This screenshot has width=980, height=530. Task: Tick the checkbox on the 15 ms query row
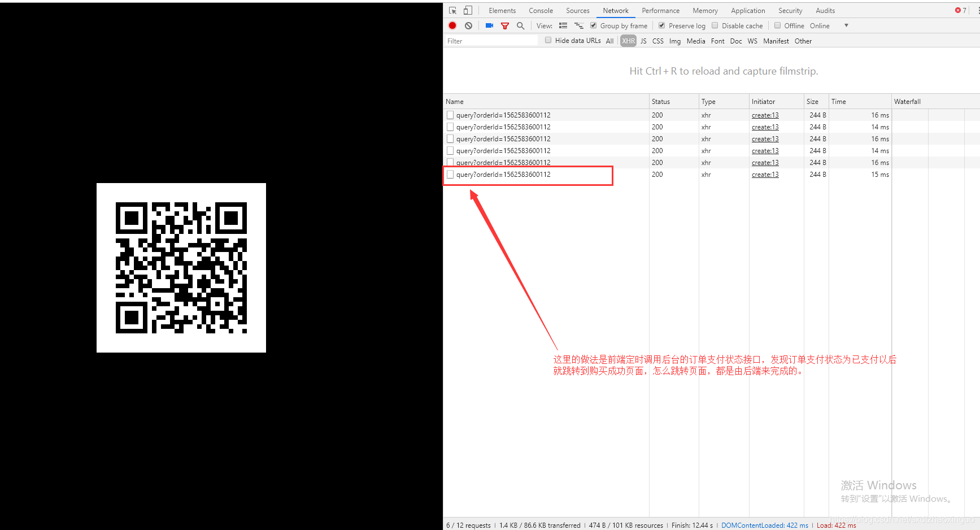click(450, 175)
